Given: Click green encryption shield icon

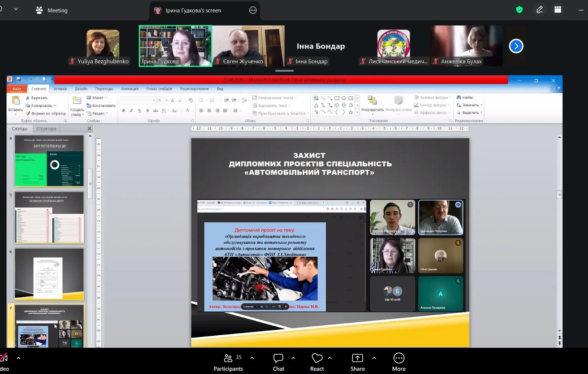Looking at the screenshot, I should 519,10.
